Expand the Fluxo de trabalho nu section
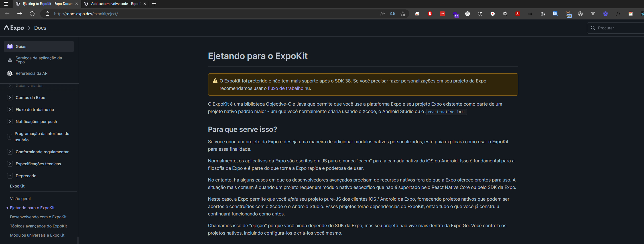The height and width of the screenshot is (244, 644). (x=10, y=110)
